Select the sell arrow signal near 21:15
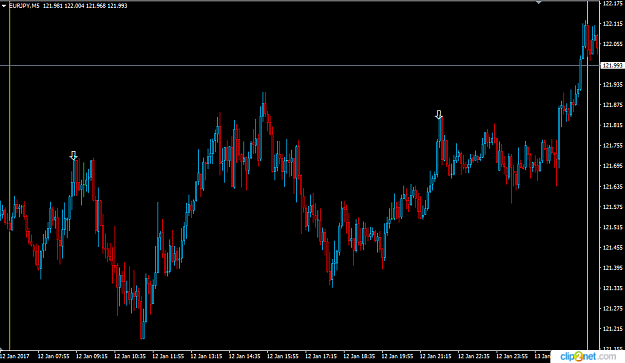Viewport: 625px width, 363px height. [439, 115]
